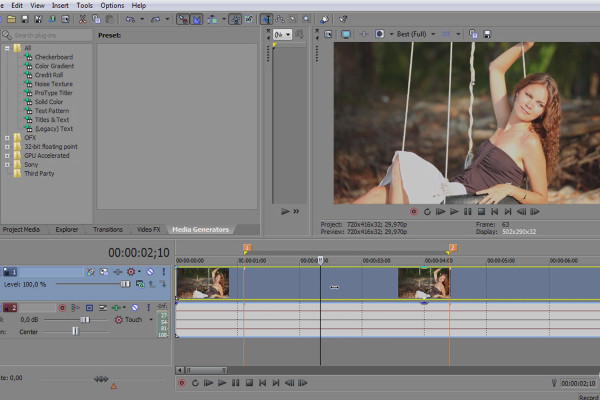The height and width of the screenshot is (400, 600).
Task: Open the Touch automation mode dropdown
Action: (x=151, y=320)
